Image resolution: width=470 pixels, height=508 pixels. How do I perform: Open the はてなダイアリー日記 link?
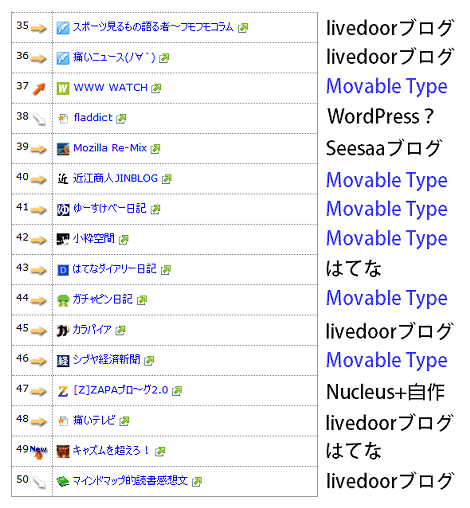tap(115, 269)
